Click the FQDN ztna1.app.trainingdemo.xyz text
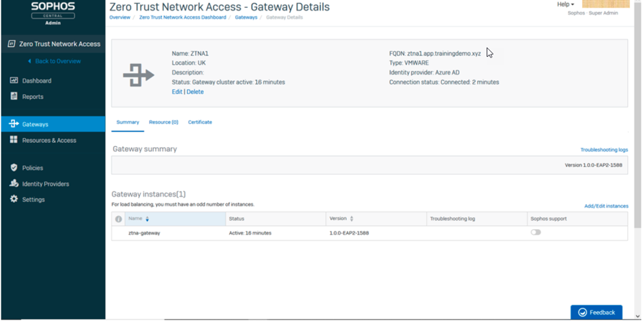644x321 pixels. [435, 54]
